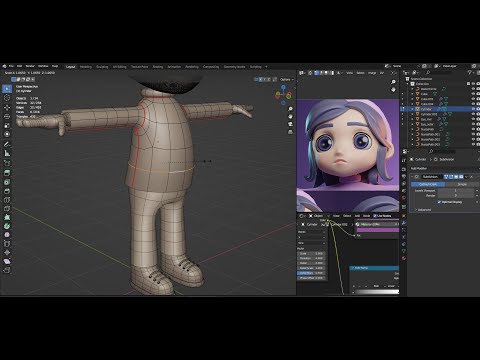Screen dimensions: 480x360
Task: Switch to the Sculpting workspace tab
Action: coord(102,67)
